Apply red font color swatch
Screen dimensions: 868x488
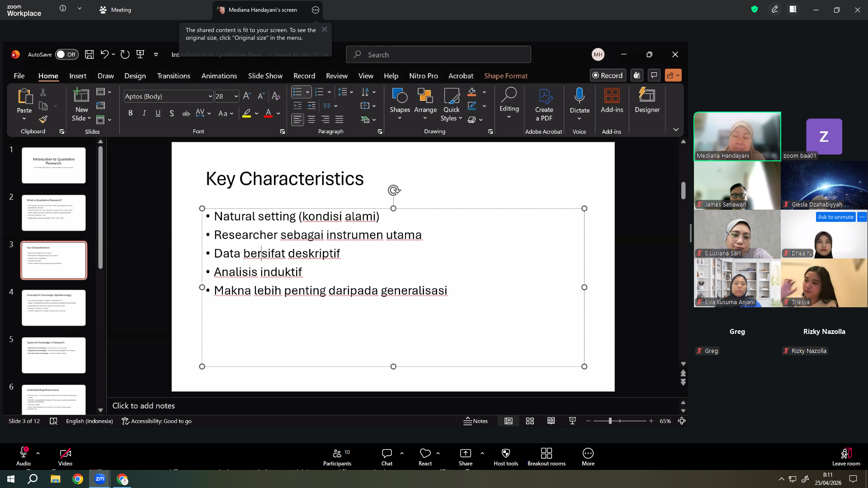pos(268,113)
